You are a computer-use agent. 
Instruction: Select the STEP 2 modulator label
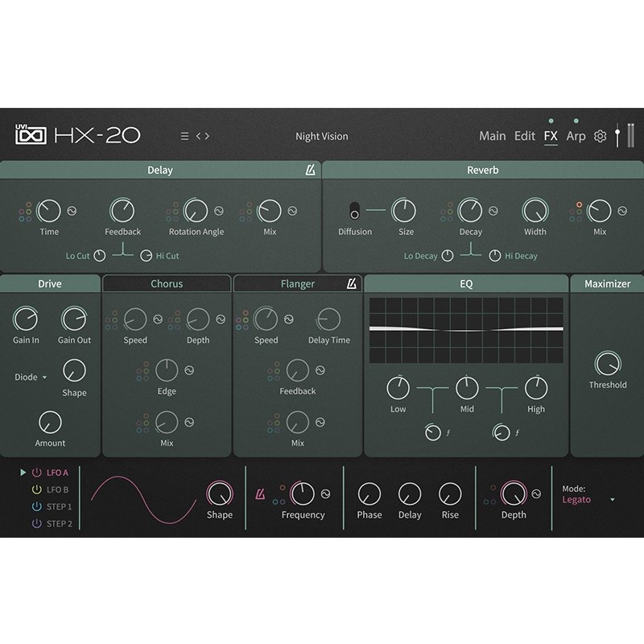click(x=59, y=524)
